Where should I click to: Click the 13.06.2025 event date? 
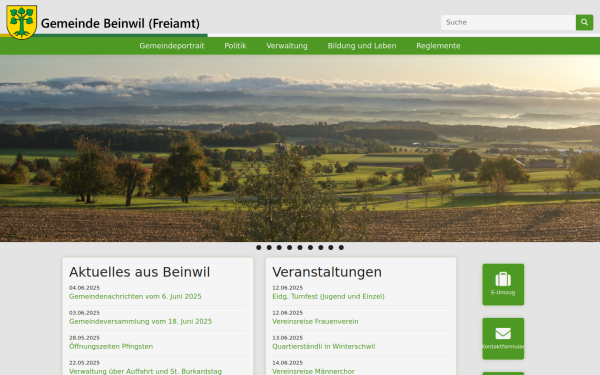pyautogui.click(x=287, y=338)
